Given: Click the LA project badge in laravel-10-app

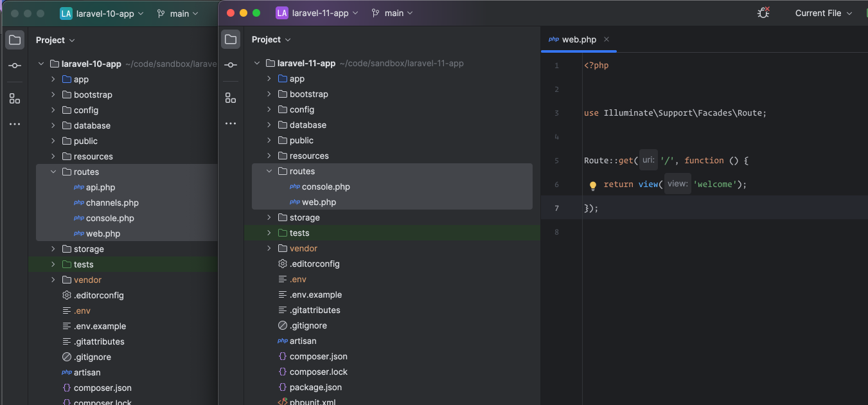Looking at the screenshot, I should [66, 14].
